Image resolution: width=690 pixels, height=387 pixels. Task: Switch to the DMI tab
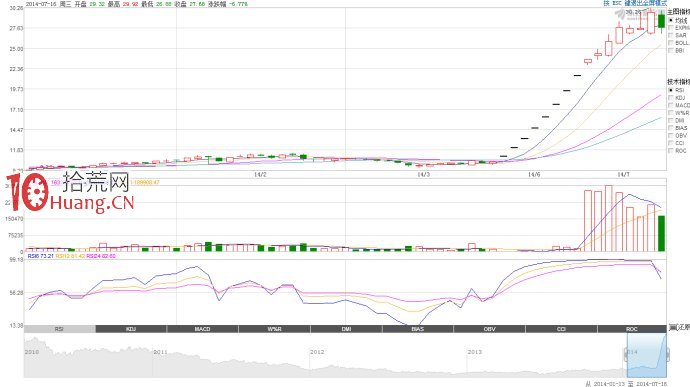[x=346, y=329]
